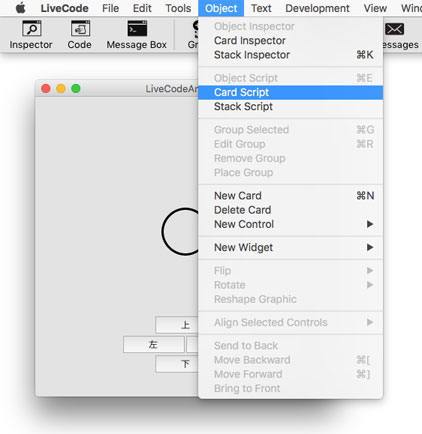The image size is (422, 434).
Task: Open the Tools menu
Action: [x=178, y=8]
